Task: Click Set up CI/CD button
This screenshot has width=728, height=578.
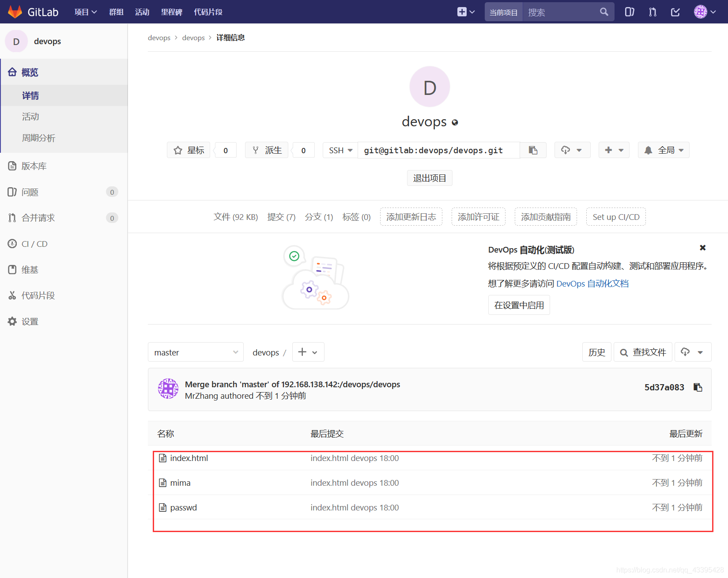Action: 616,217
